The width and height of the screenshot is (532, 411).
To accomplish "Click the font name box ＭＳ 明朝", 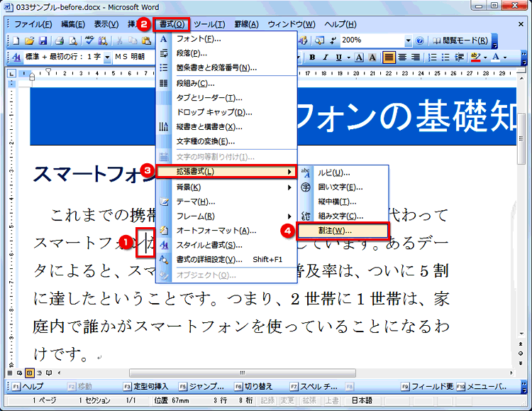I will pyautogui.click(x=134, y=57).
